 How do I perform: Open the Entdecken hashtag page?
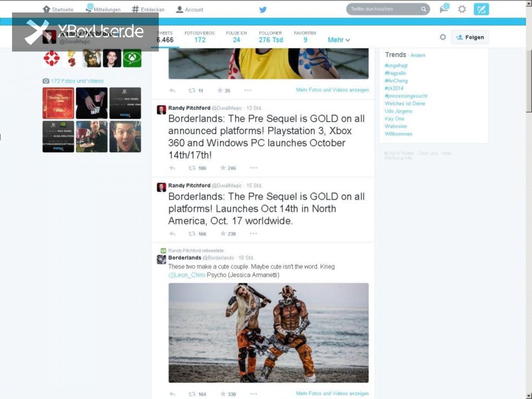tap(148, 9)
